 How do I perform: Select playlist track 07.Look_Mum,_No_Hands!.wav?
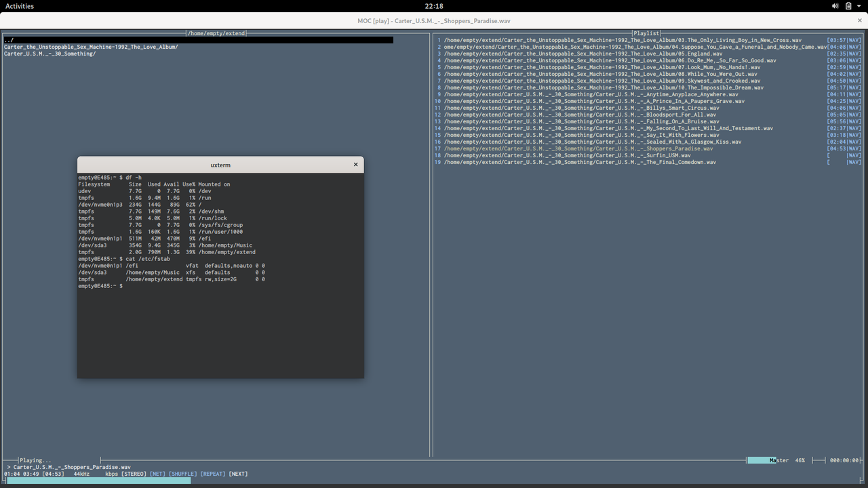pos(602,67)
